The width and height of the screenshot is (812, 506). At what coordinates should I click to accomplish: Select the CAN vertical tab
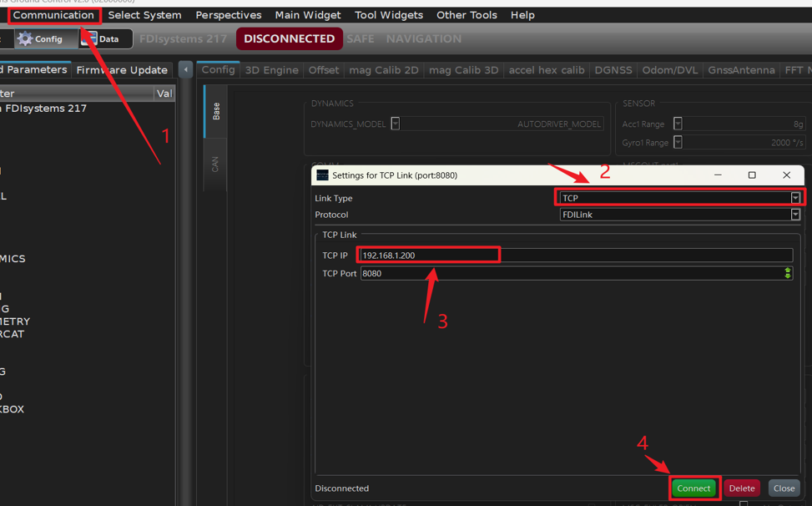(215, 164)
